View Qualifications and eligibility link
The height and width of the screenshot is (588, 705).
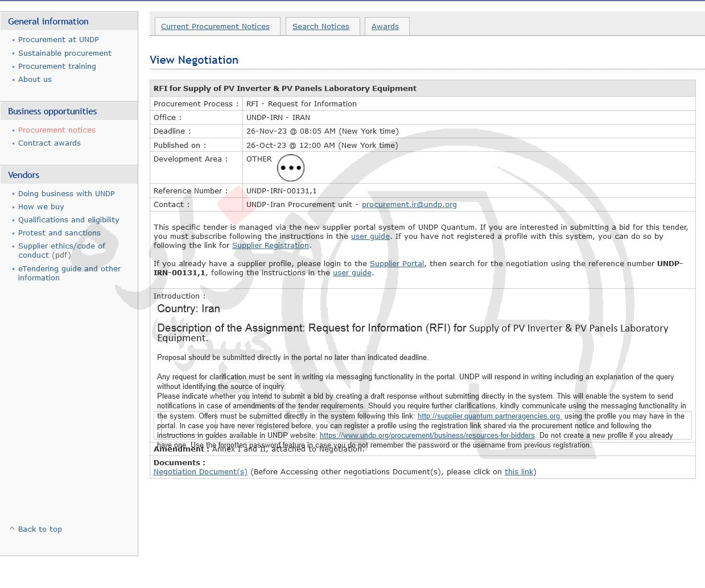click(68, 220)
